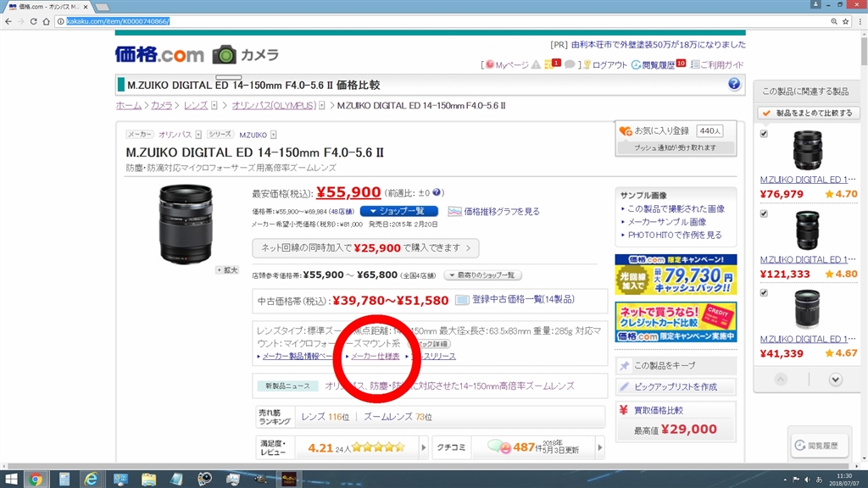Expand the クチコミ section arrow
This screenshot has height=488, width=868.
[600, 447]
